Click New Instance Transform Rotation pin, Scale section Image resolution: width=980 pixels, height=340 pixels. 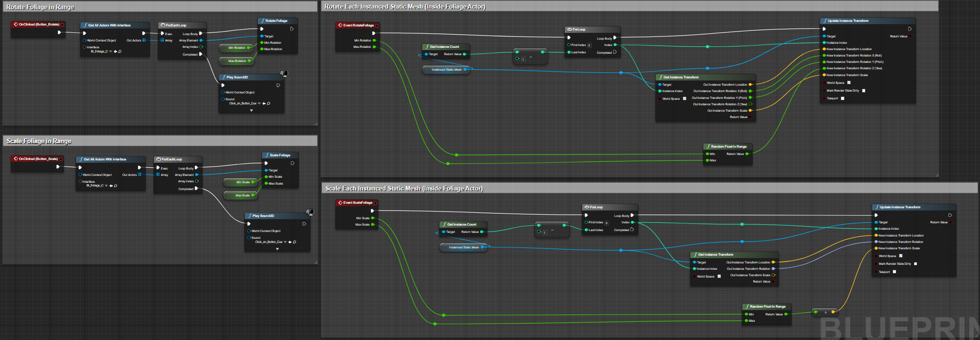(876, 242)
